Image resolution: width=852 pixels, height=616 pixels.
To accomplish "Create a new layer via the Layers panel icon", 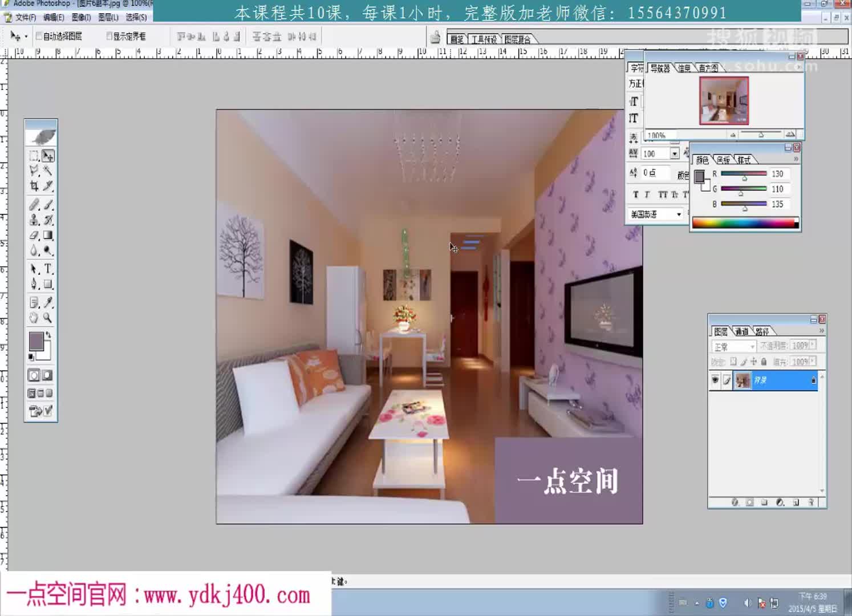I will pos(796,502).
